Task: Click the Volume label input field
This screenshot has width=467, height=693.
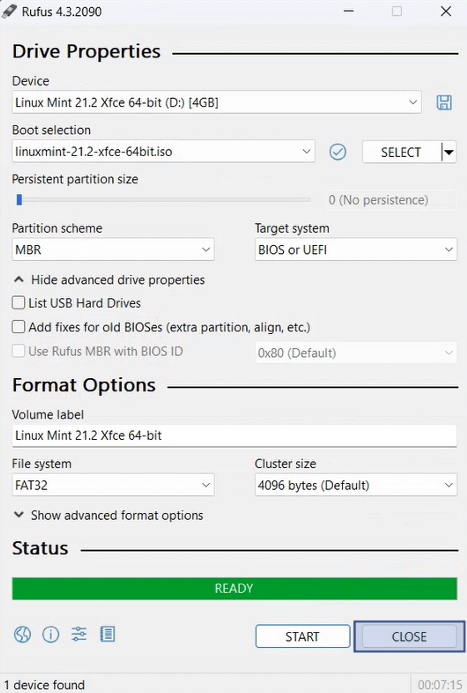Action: 234,435
